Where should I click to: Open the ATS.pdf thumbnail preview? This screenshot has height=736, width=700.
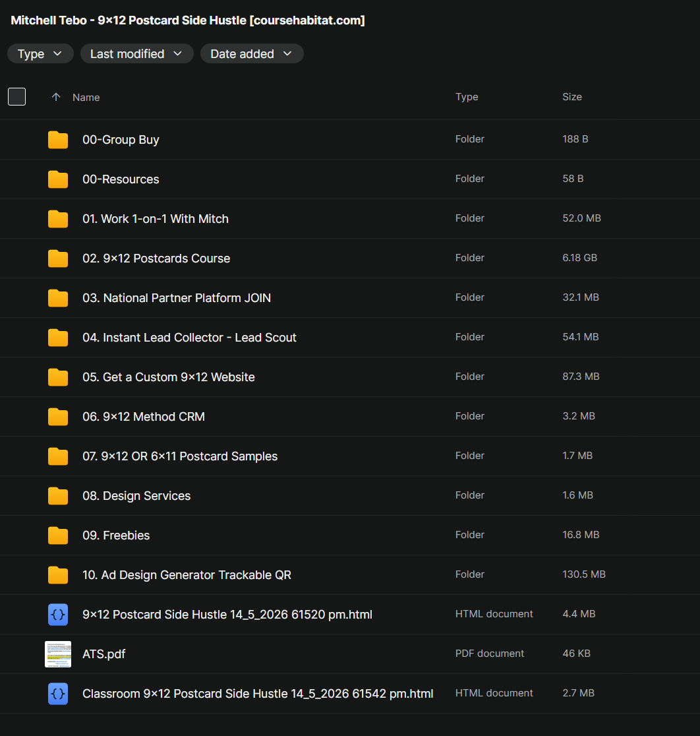coord(58,654)
